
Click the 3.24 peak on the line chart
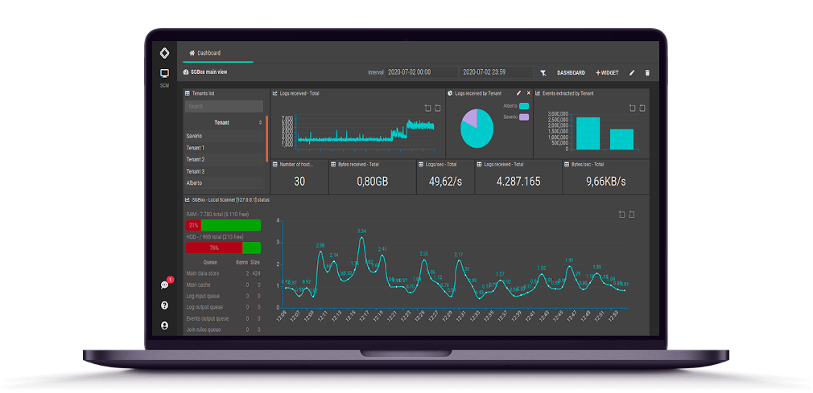point(362,237)
